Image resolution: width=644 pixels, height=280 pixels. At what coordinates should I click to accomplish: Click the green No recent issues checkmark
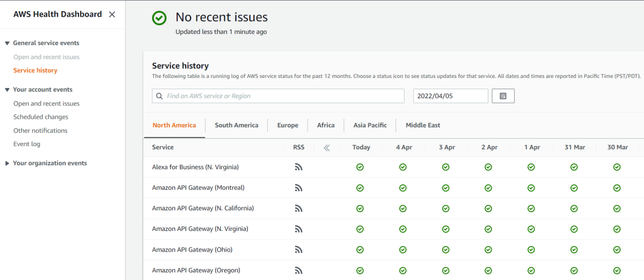pos(159,18)
